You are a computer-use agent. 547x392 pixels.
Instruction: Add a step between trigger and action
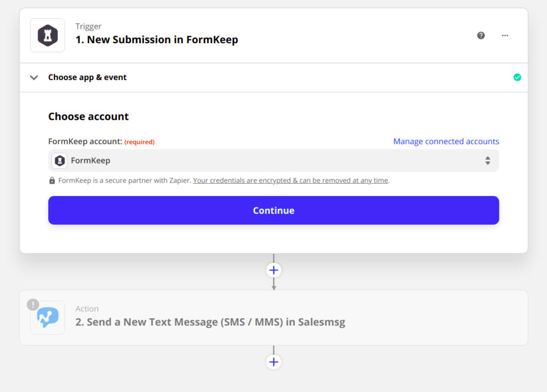pyautogui.click(x=273, y=270)
